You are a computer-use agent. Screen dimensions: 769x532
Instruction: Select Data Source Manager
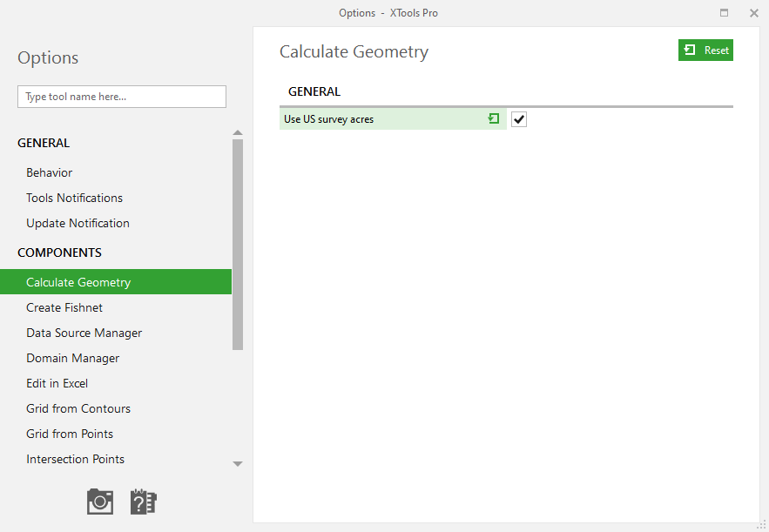point(84,333)
